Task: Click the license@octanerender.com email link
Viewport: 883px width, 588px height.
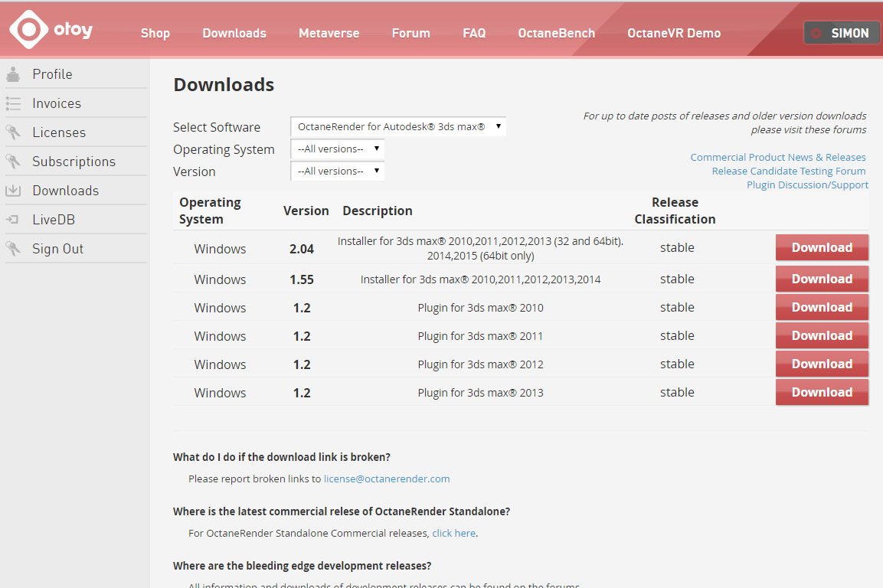Action: coord(386,479)
